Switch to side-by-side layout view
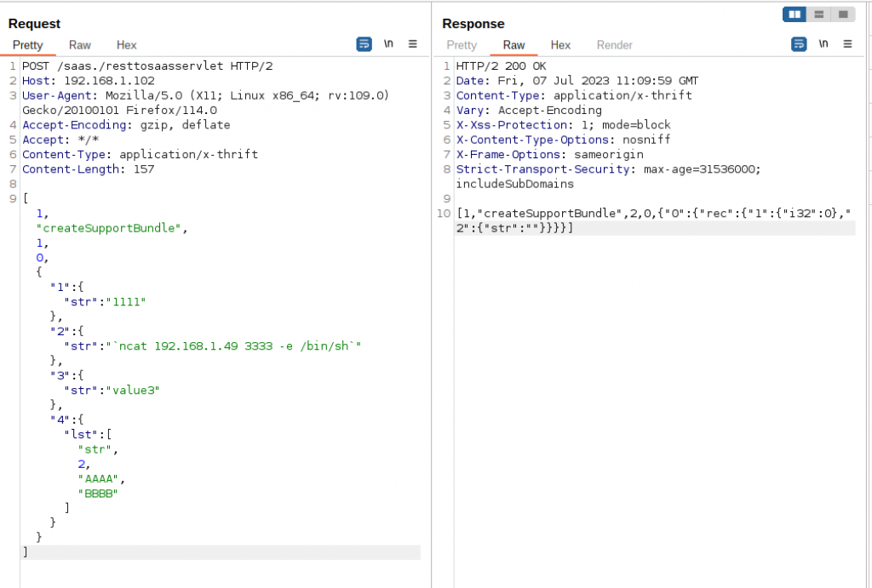This screenshot has height=588, width=872. pos(795,14)
